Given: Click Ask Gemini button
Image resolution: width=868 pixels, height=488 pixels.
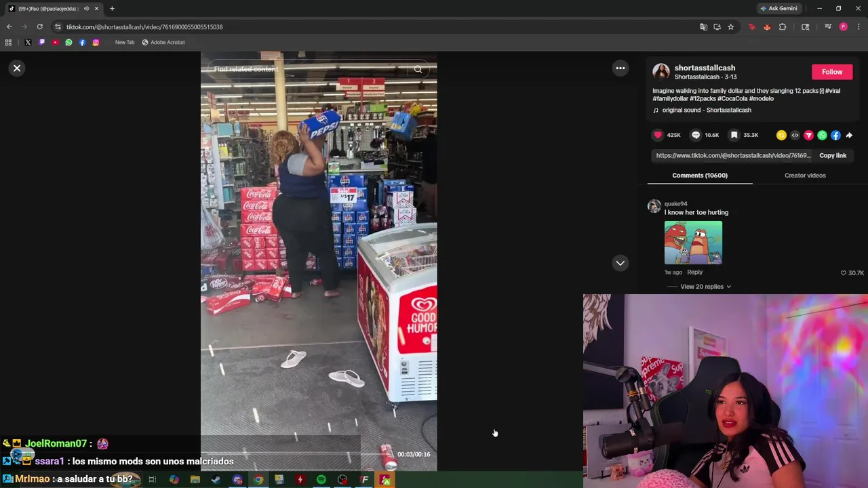Looking at the screenshot, I should tap(778, 8).
